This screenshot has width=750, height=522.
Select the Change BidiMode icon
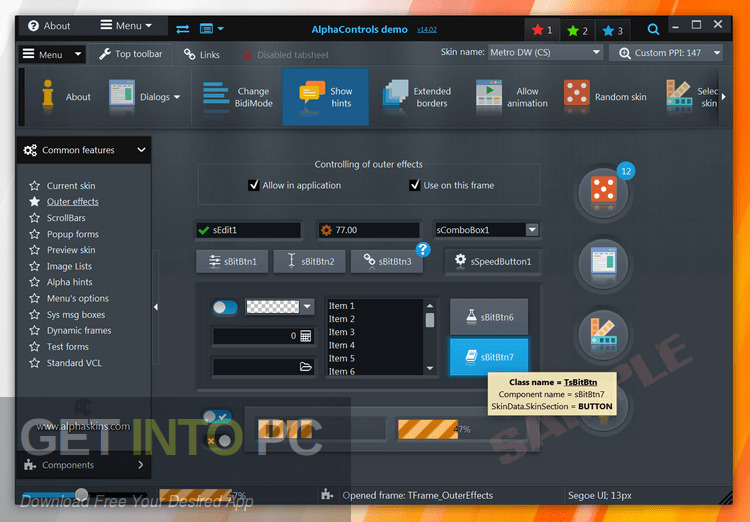(x=215, y=93)
